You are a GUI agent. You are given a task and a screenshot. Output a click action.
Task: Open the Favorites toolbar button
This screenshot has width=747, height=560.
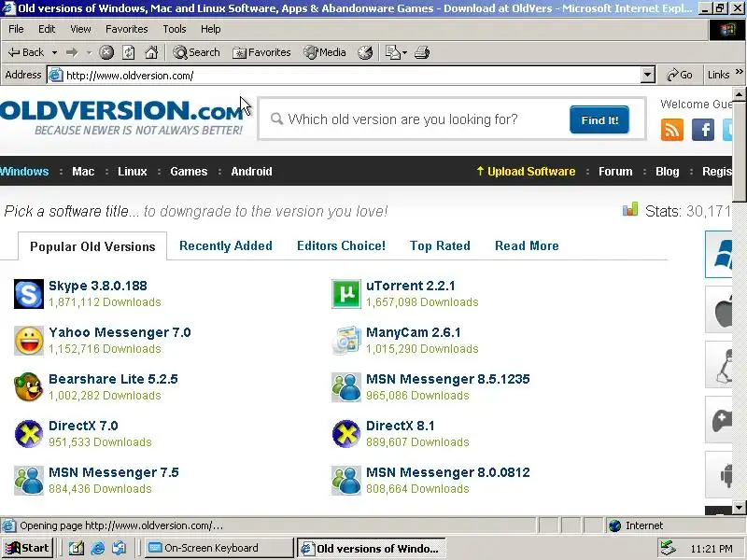pos(261,52)
